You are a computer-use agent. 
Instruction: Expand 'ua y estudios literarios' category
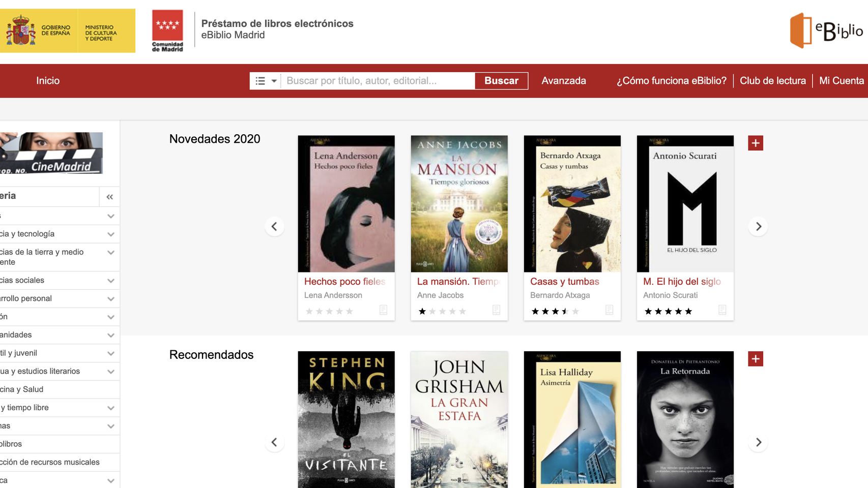[111, 372]
